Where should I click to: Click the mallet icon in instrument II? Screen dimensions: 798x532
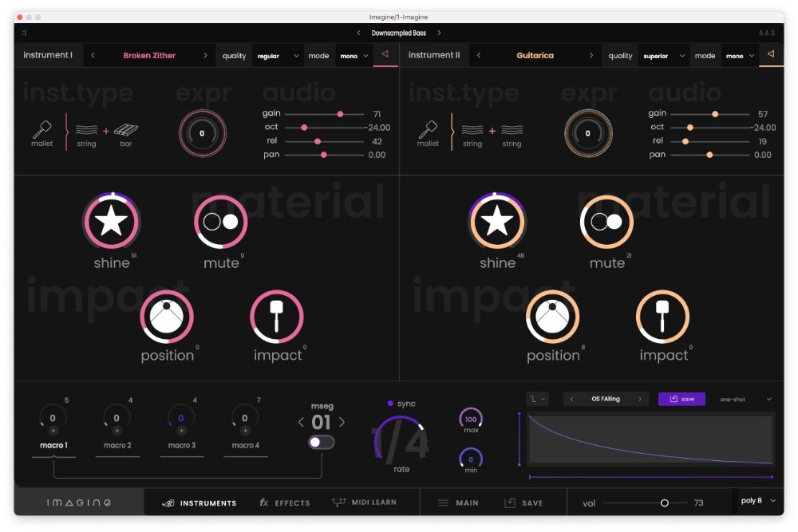[428, 129]
